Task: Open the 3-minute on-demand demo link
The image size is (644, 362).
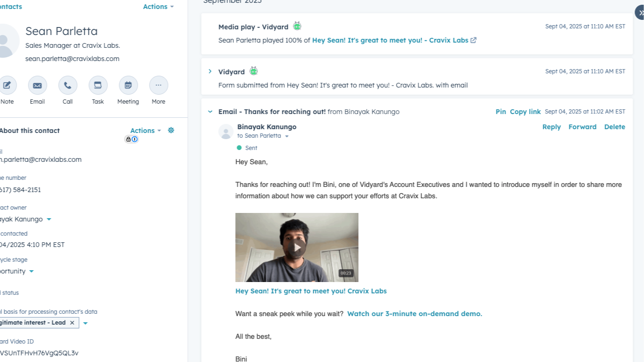Action: point(414,313)
